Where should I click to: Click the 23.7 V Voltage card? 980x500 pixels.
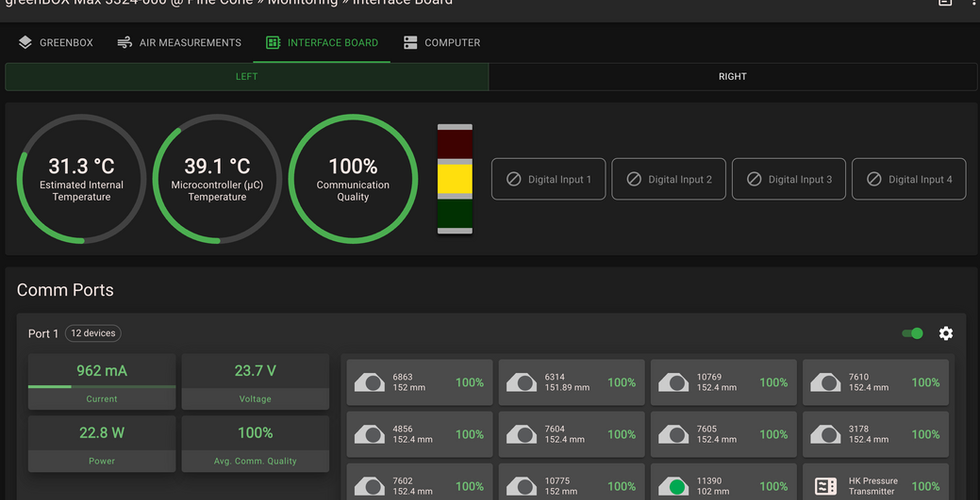tap(255, 381)
